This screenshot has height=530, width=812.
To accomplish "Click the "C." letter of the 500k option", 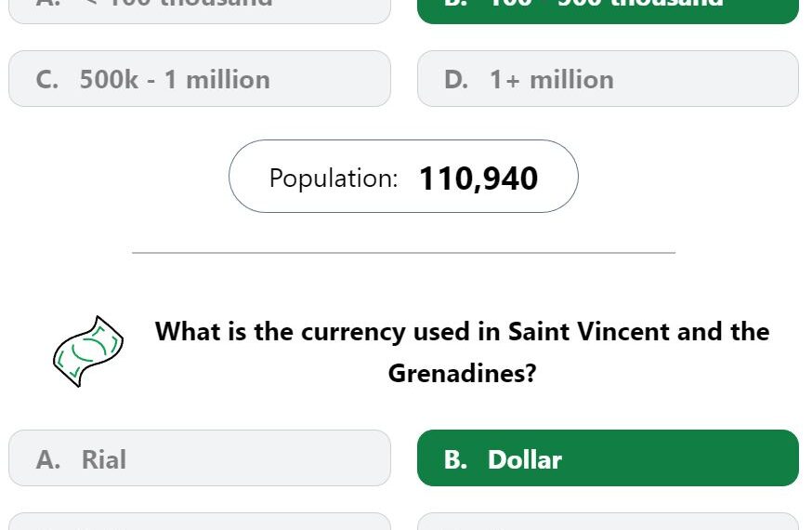I will tap(47, 80).
